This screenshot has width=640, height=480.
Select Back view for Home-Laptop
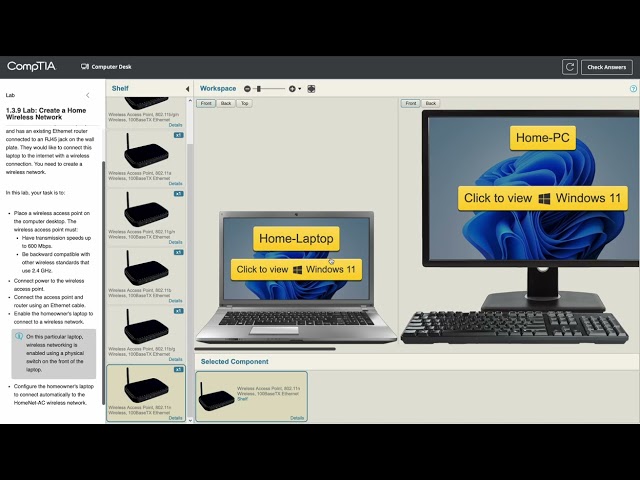point(226,103)
